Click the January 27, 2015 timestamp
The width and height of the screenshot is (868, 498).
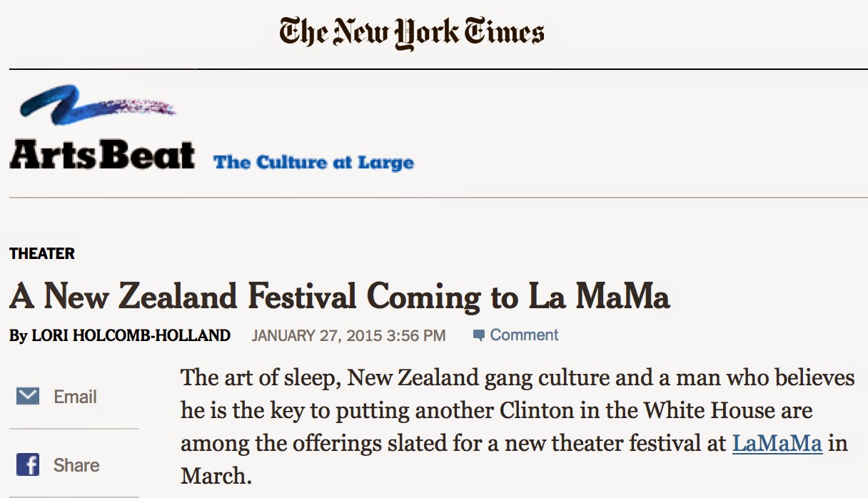click(348, 335)
